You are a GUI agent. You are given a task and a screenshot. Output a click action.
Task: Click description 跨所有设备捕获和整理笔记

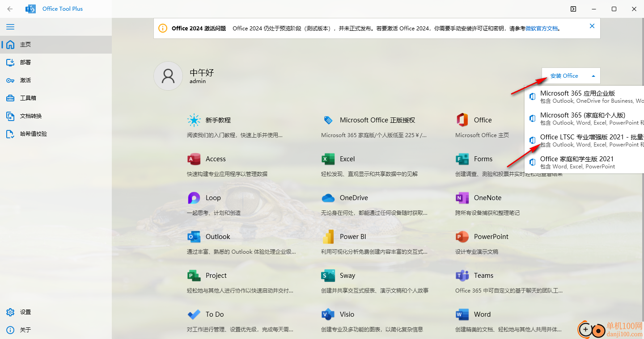click(x=487, y=213)
